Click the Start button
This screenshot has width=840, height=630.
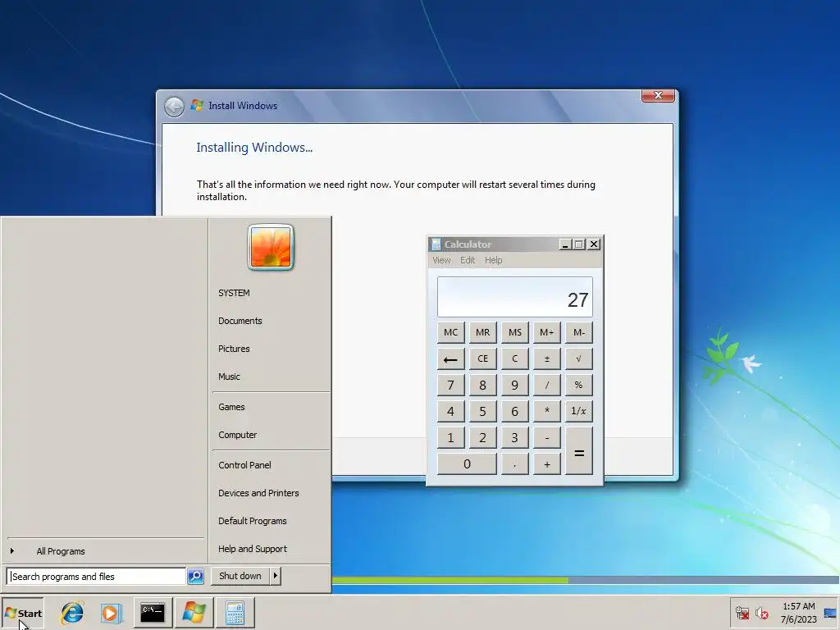point(23,614)
